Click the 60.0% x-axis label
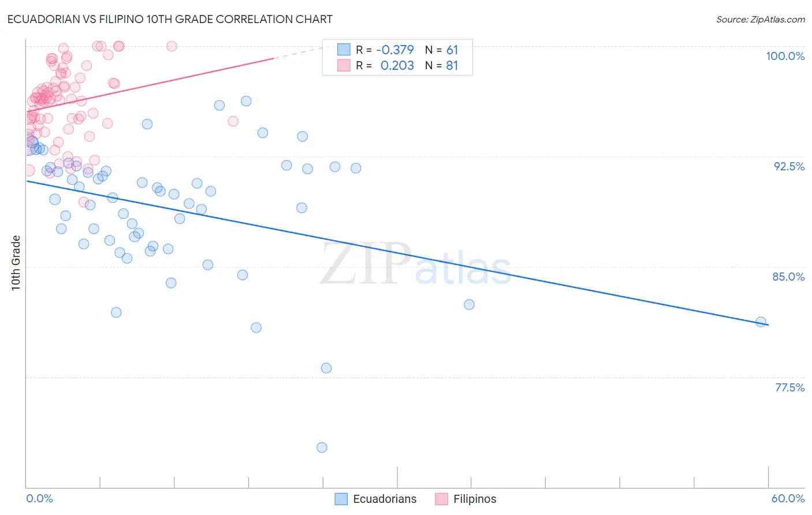 point(788,498)
